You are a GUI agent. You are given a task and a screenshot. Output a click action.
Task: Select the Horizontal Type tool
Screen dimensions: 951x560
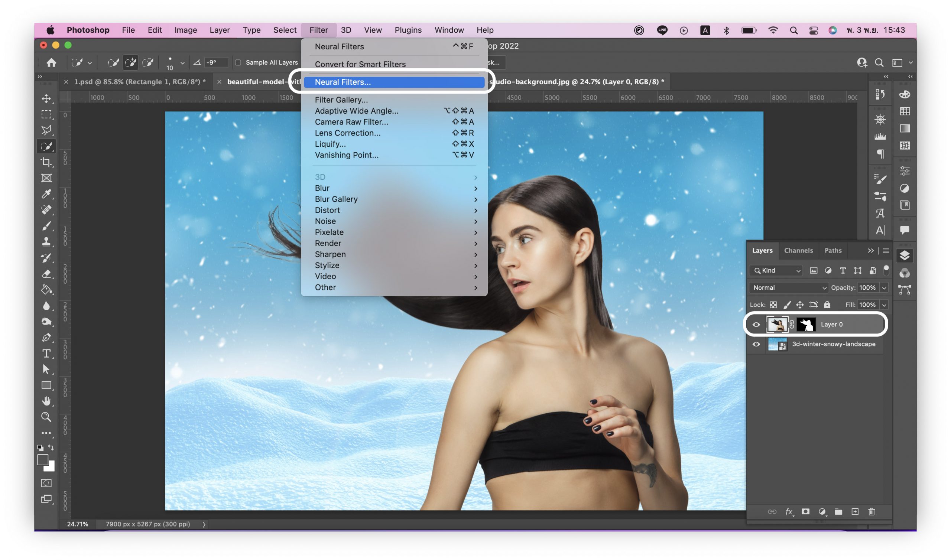point(46,354)
